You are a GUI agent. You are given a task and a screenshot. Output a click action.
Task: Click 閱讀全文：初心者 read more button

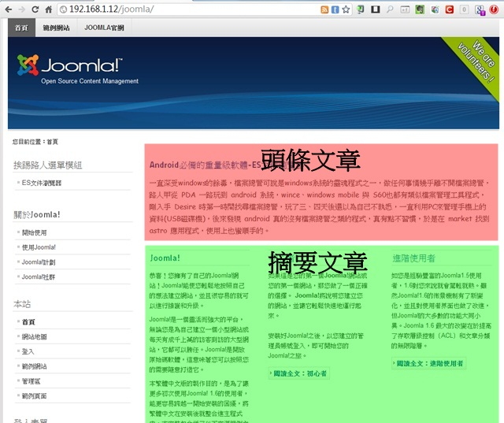299,373
